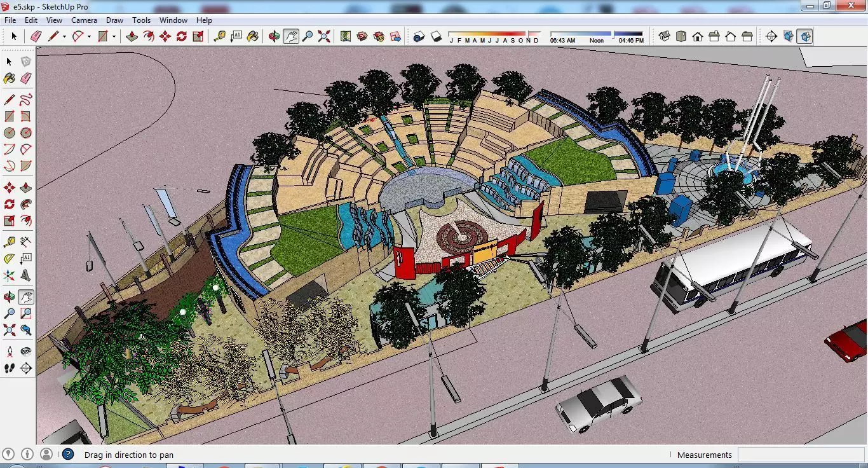Switch to Back view
The height and width of the screenshot is (468, 868).
[x=731, y=37]
